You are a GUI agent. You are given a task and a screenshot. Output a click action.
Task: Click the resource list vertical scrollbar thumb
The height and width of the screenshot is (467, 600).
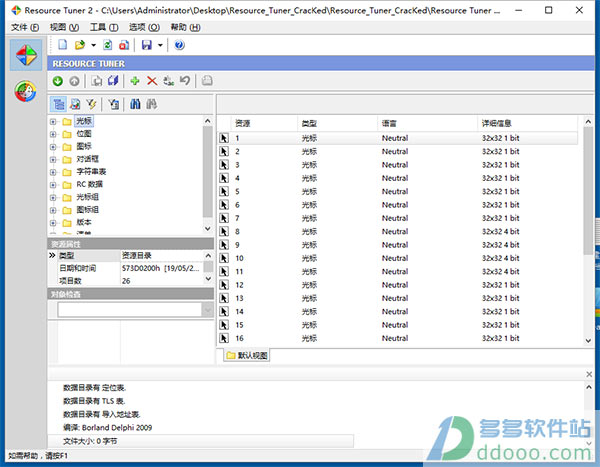tap(588, 191)
